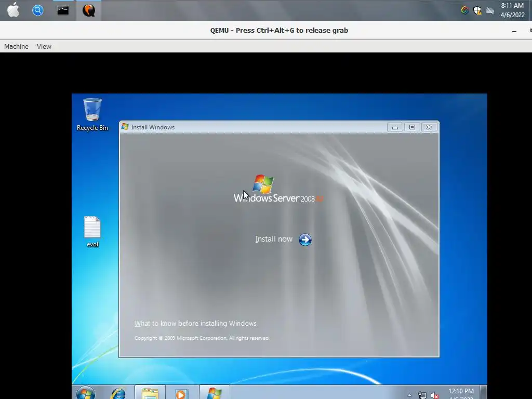The width and height of the screenshot is (532, 399).
Task: Open the terminal icon in the top taskbar
Action: tap(63, 10)
